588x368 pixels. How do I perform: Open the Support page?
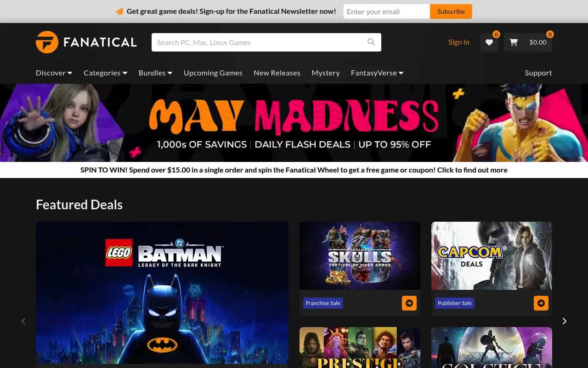click(538, 73)
